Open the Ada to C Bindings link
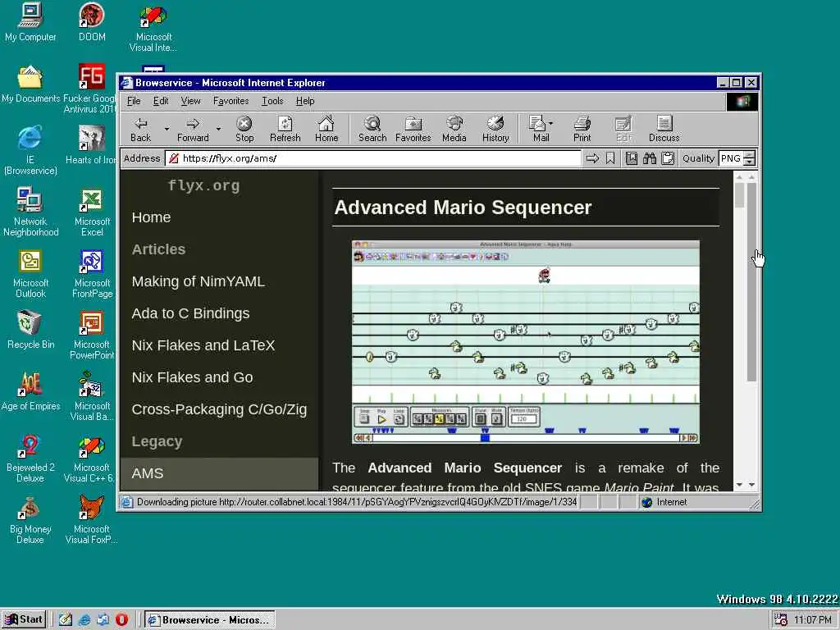The width and height of the screenshot is (840, 630). tap(190, 313)
